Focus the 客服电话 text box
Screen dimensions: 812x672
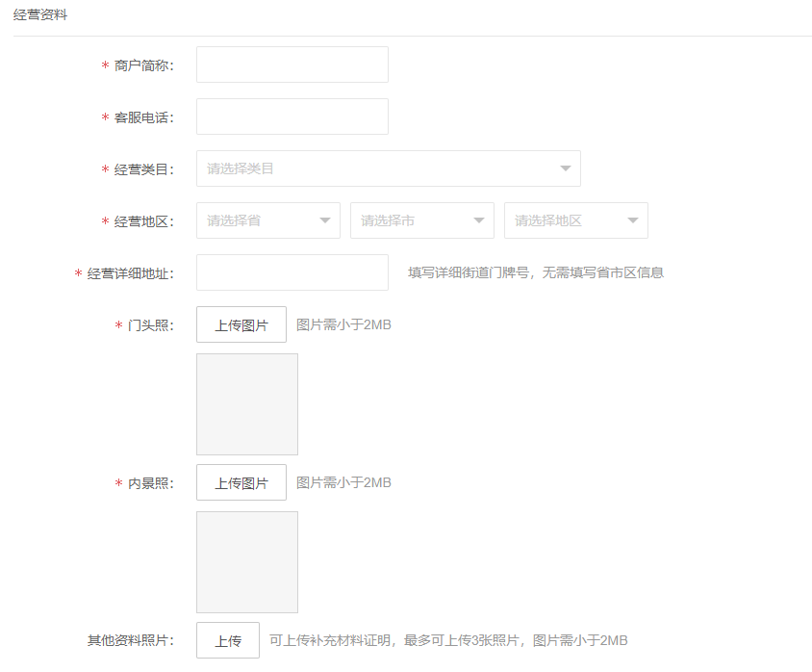292,116
